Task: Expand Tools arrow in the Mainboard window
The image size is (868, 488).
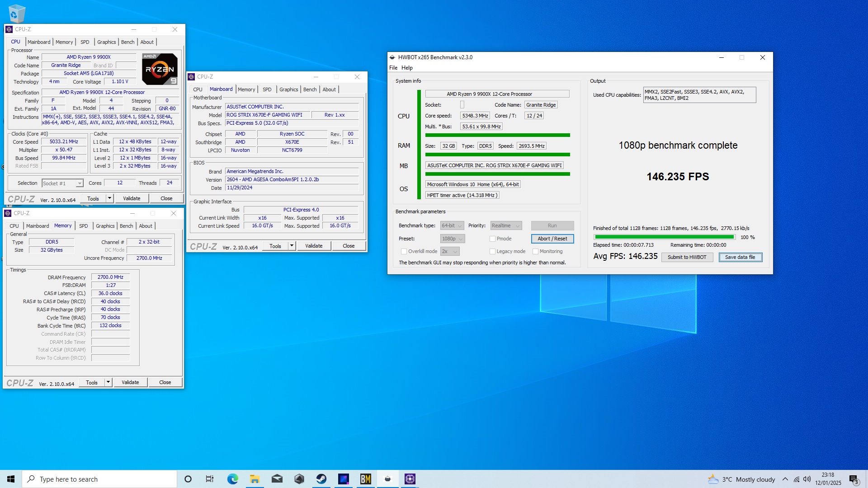Action: click(292, 246)
